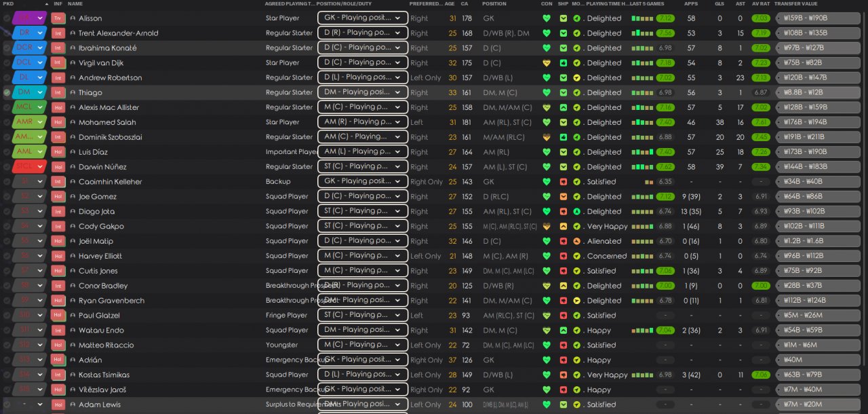Screen dimensions: 868x414
Task: Toggle the selection tick for Ibrahima Konaté
Action: 7,48
